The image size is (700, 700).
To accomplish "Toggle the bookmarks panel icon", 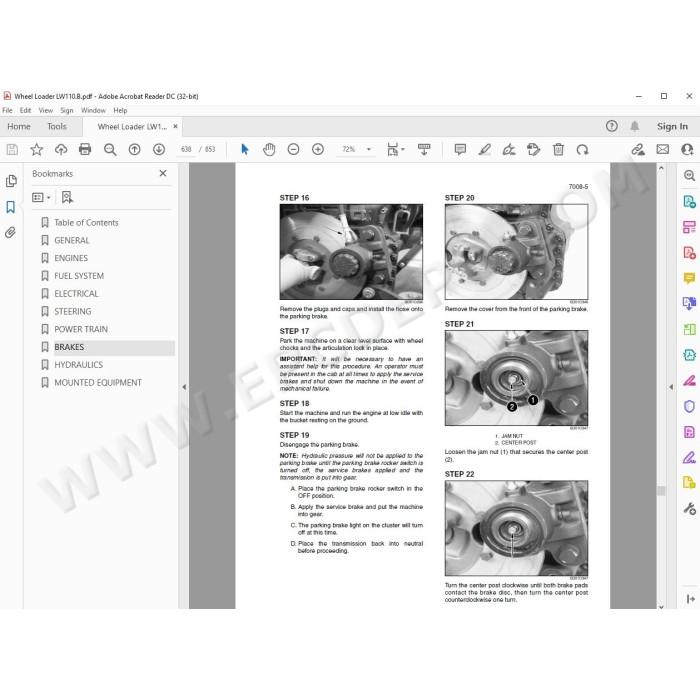I will tap(11, 207).
